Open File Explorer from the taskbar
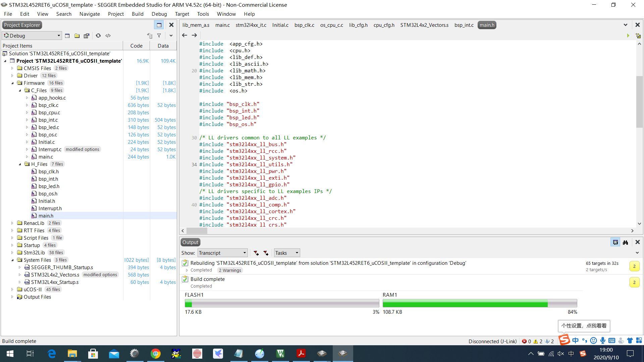 click(x=72, y=354)
